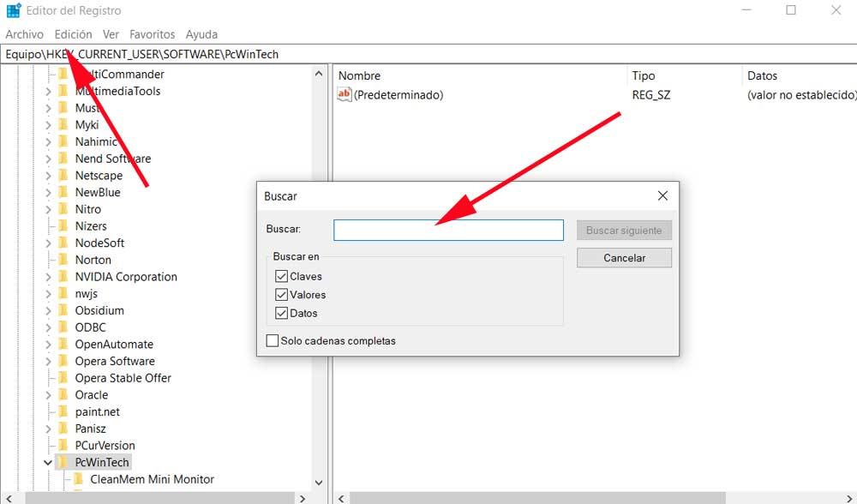The image size is (857, 504).
Task: Select the paint.net key
Action: pyautogui.click(x=98, y=411)
